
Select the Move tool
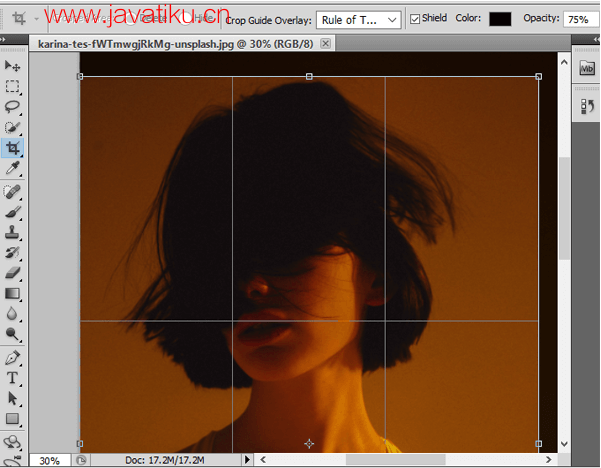point(12,66)
